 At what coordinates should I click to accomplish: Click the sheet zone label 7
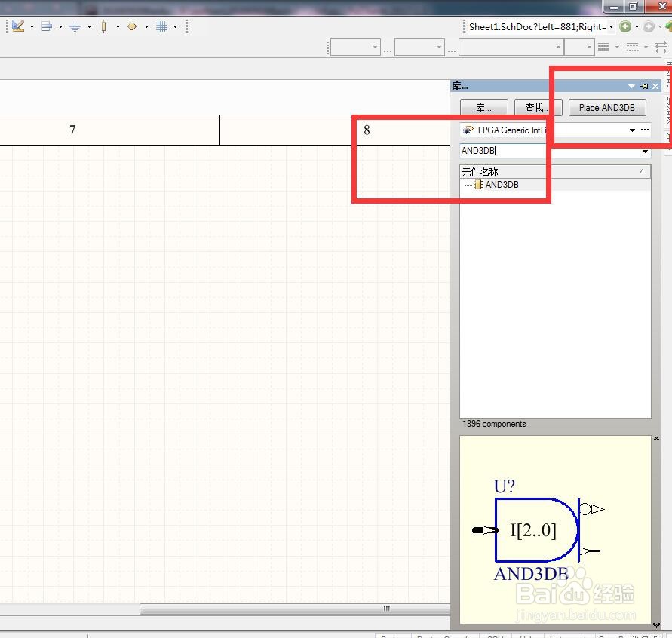point(72,130)
